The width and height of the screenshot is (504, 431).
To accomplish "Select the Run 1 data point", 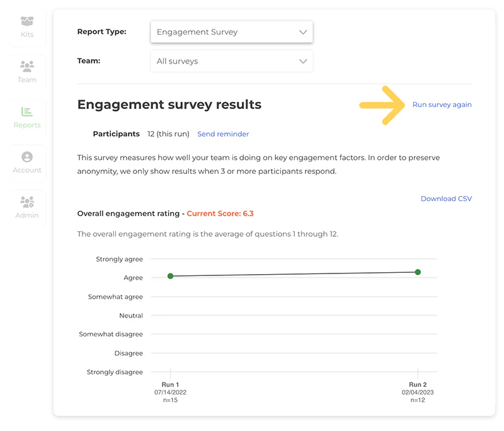I will [170, 276].
